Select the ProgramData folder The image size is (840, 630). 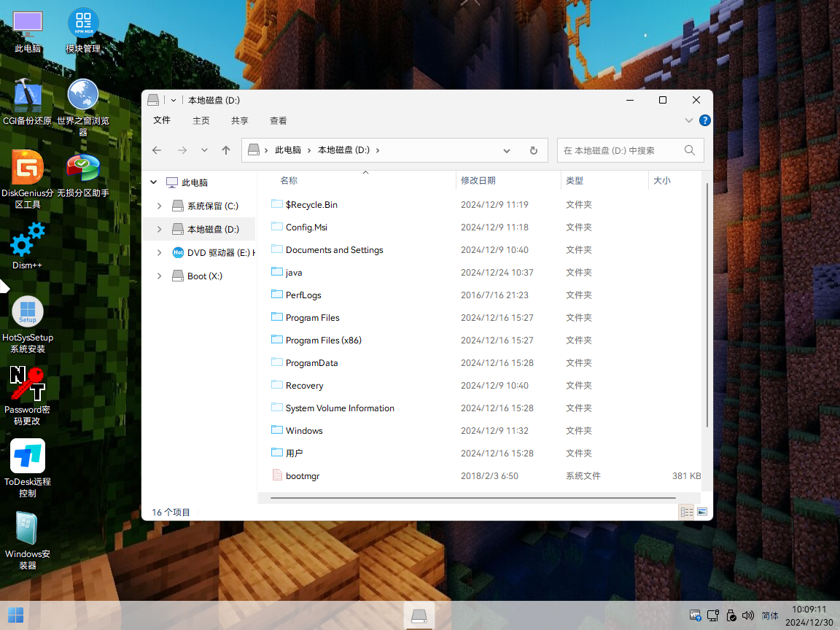click(x=312, y=362)
